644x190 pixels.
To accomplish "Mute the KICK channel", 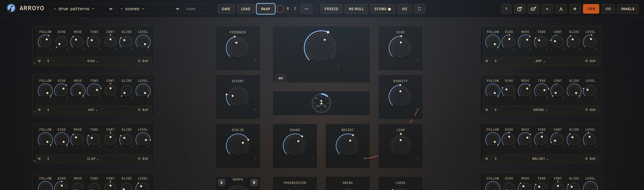I will (x=39, y=61).
